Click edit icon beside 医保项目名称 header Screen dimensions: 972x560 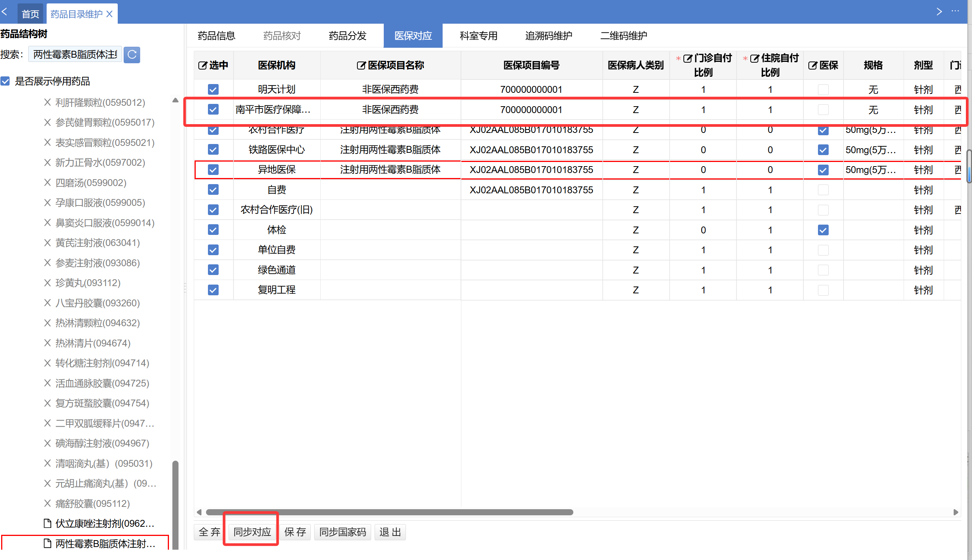[x=361, y=65]
